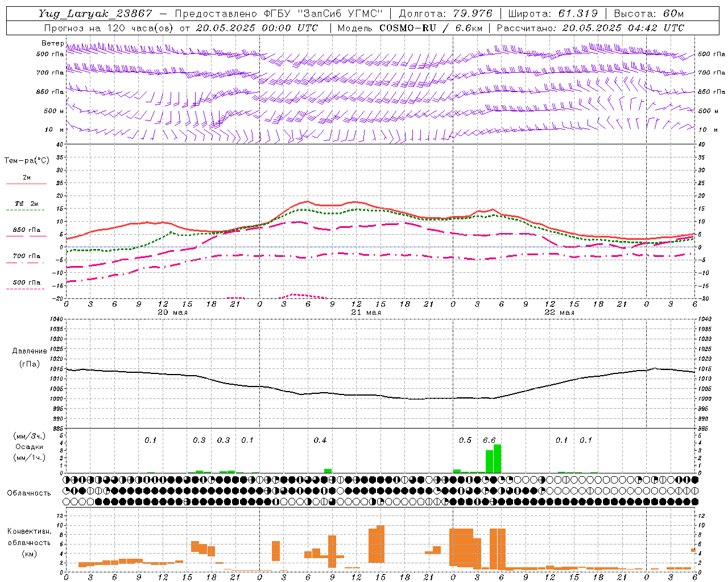
Task: Select the 'Давление' pressure panel label
Action: point(28,351)
